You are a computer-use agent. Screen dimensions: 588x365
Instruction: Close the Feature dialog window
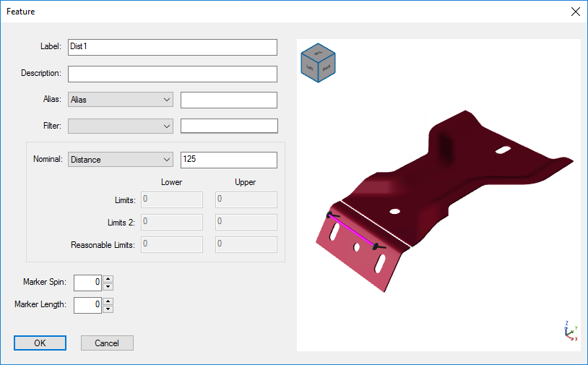pos(575,12)
